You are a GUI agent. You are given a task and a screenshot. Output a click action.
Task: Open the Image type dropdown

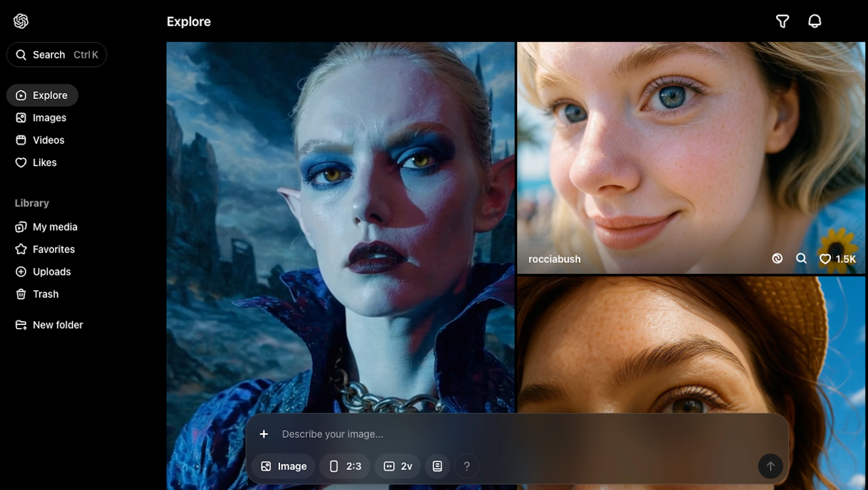click(x=283, y=466)
